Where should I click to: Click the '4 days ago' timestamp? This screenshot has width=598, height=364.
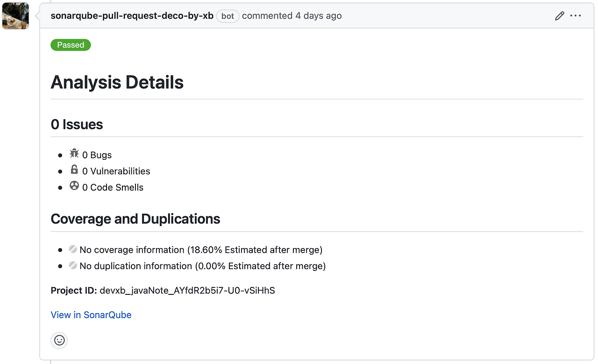click(318, 16)
